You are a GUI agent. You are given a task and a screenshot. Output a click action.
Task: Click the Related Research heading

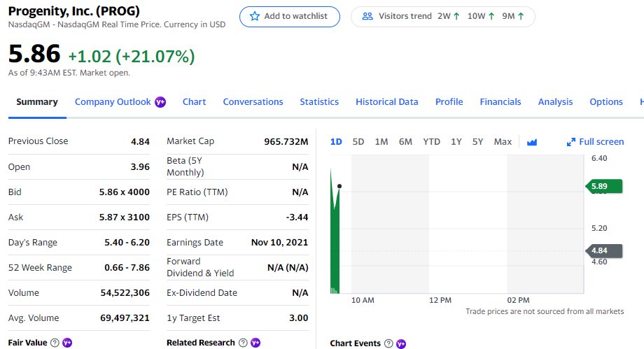(201, 343)
